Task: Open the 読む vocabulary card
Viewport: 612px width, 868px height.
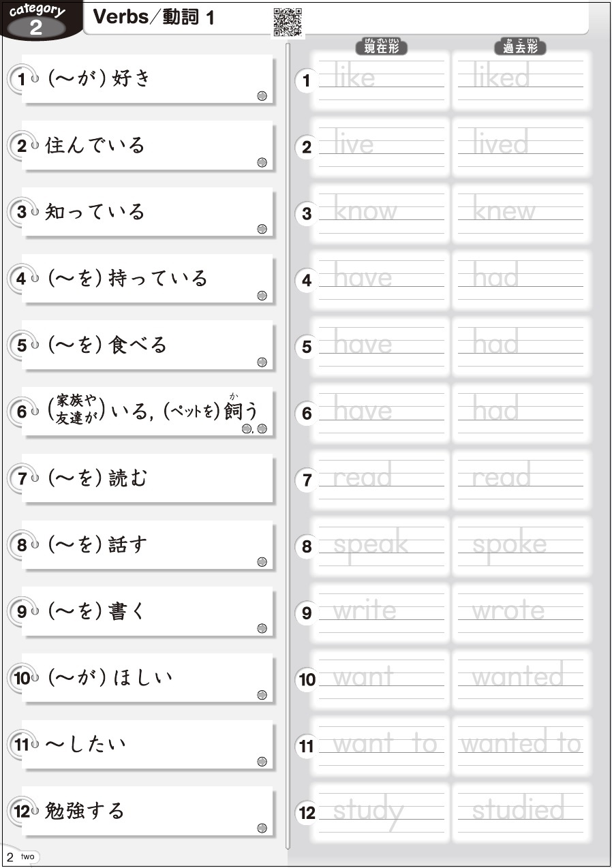Action: (147, 479)
